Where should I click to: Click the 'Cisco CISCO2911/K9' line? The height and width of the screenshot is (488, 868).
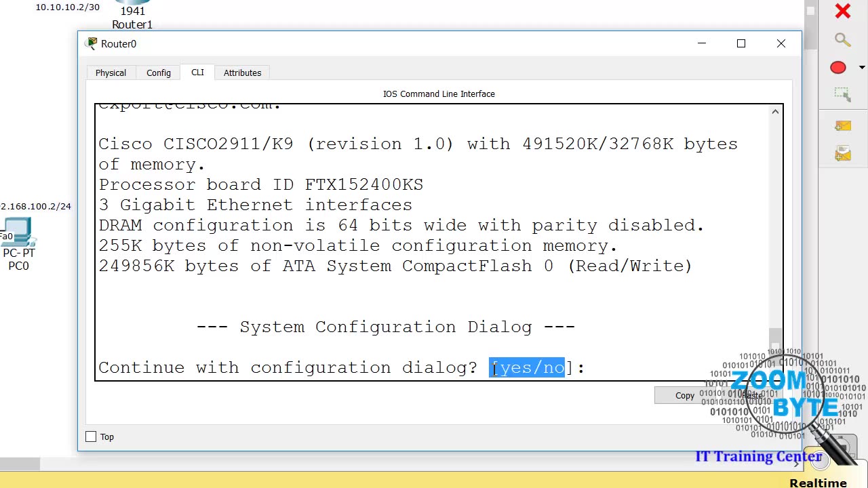[418, 144]
